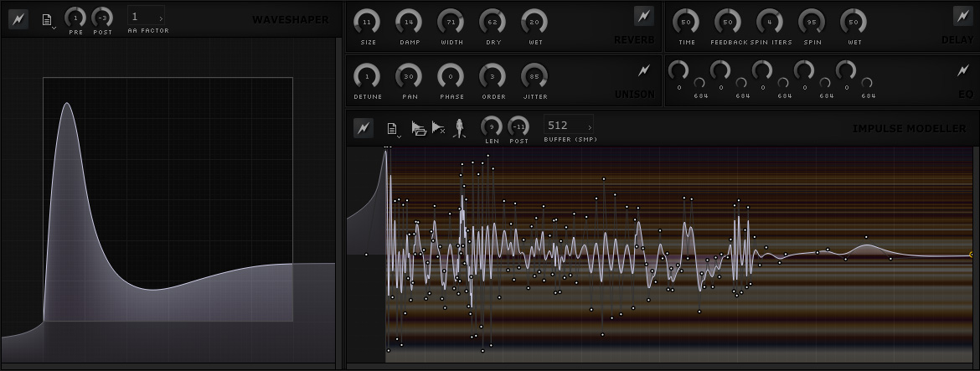The image size is (980, 371).
Task: Click the Reverb WIDTH knob
Action: (451, 22)
